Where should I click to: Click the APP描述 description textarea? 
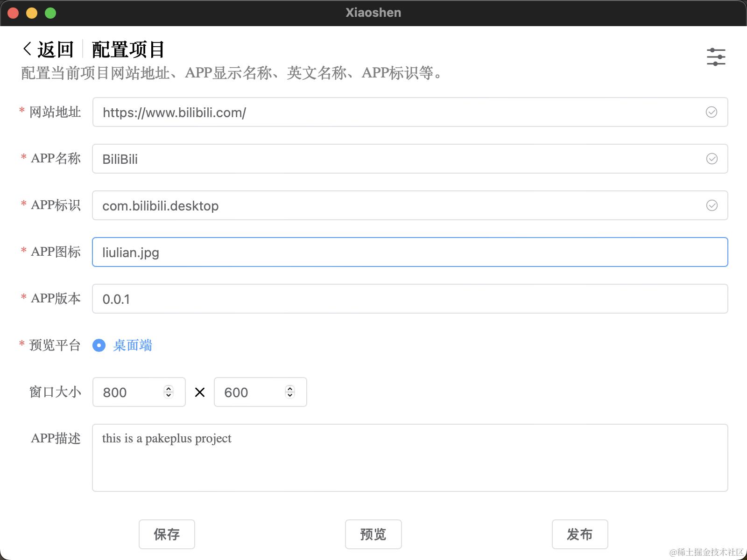(410, 458)
